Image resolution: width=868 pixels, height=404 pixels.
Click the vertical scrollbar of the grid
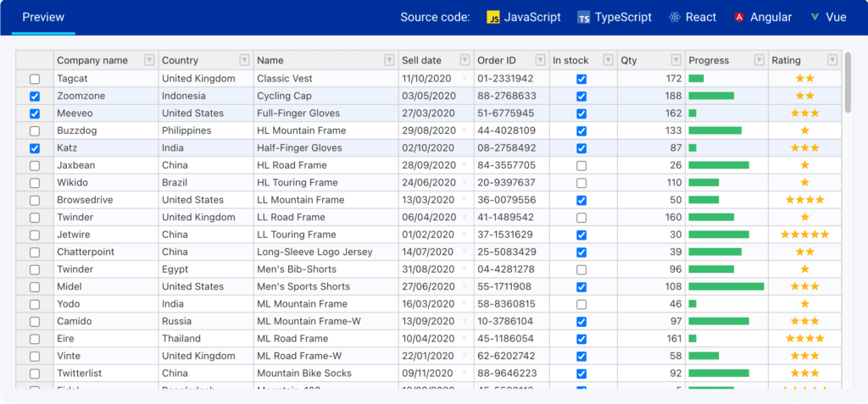pos(848,83)
